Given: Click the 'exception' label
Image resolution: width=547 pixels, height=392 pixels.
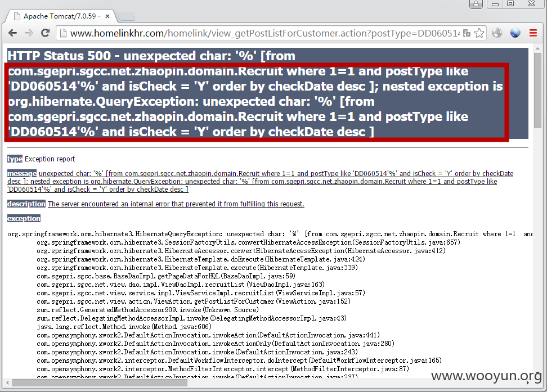Looking at the screenshot, I should click(24, 219).
